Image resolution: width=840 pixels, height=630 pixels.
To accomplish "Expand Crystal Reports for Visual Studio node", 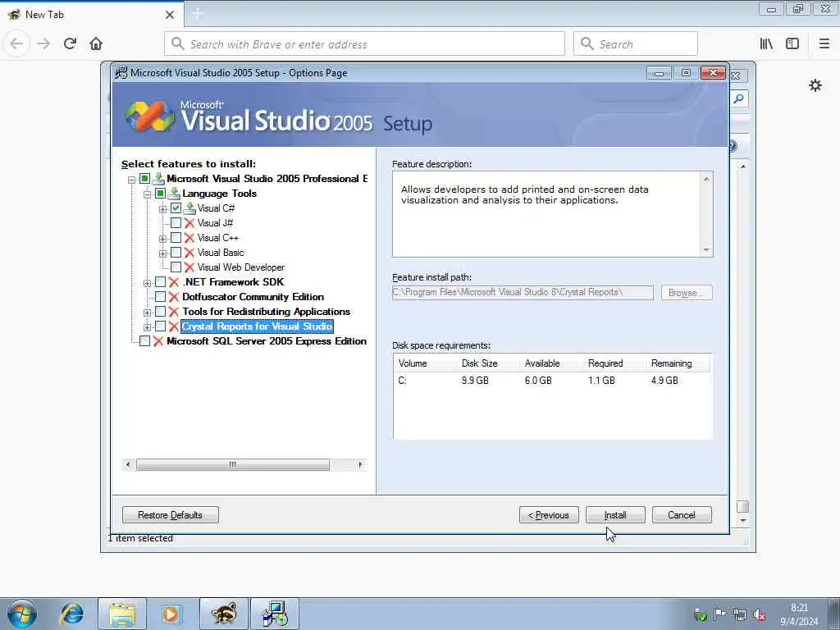I will click(x=148, y=327).
